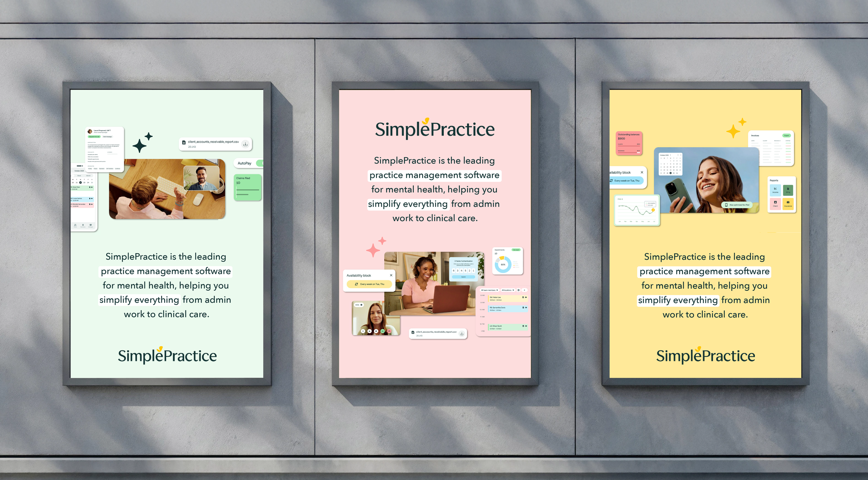Click the first verification digit box showing 6

(x=453, y=270)
